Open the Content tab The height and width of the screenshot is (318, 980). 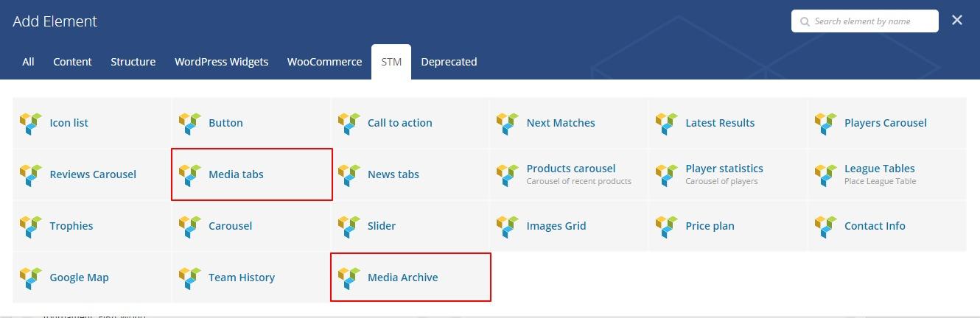click(72, 62)
